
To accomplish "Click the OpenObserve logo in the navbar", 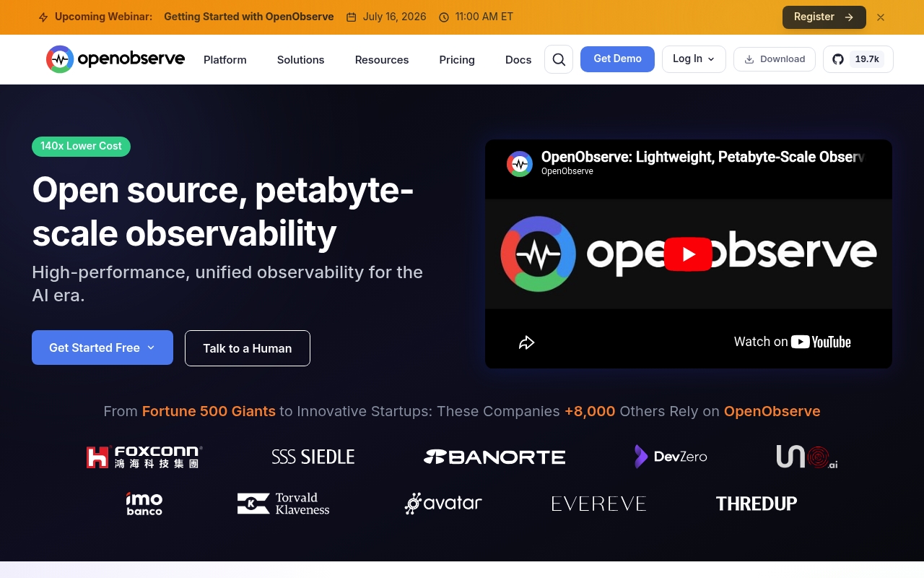I will coord(115,59).
